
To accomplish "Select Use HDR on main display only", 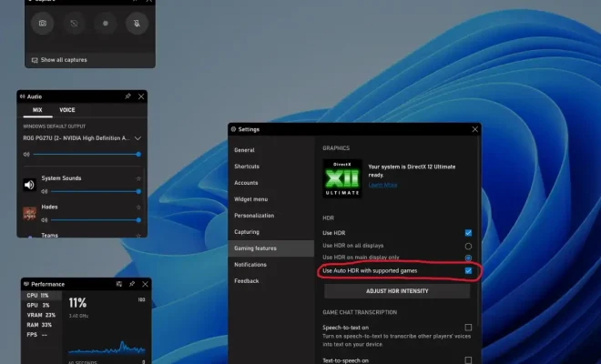I will [x=468, y=258].
